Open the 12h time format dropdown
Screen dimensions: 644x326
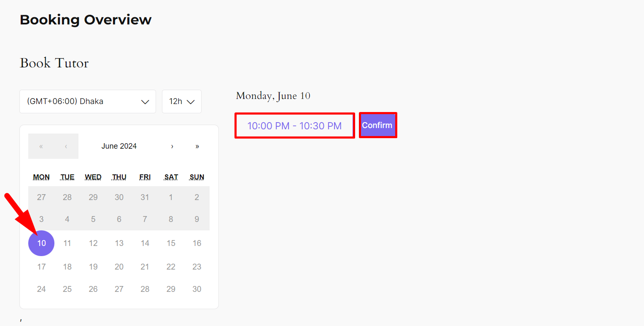181,102
